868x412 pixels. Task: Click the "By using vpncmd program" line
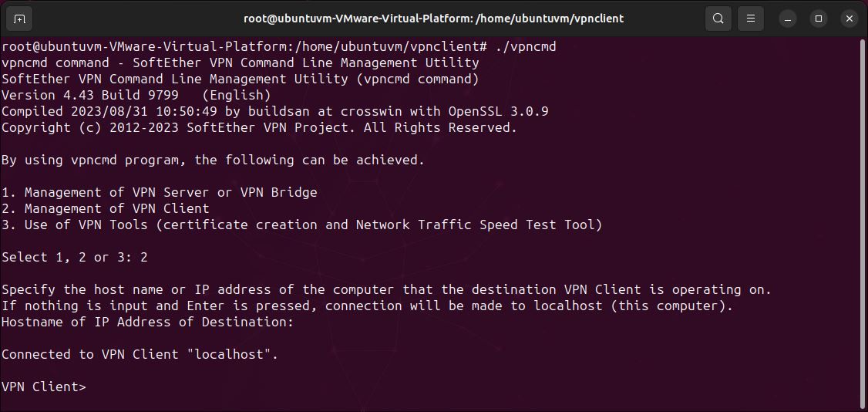coord(213,160)
